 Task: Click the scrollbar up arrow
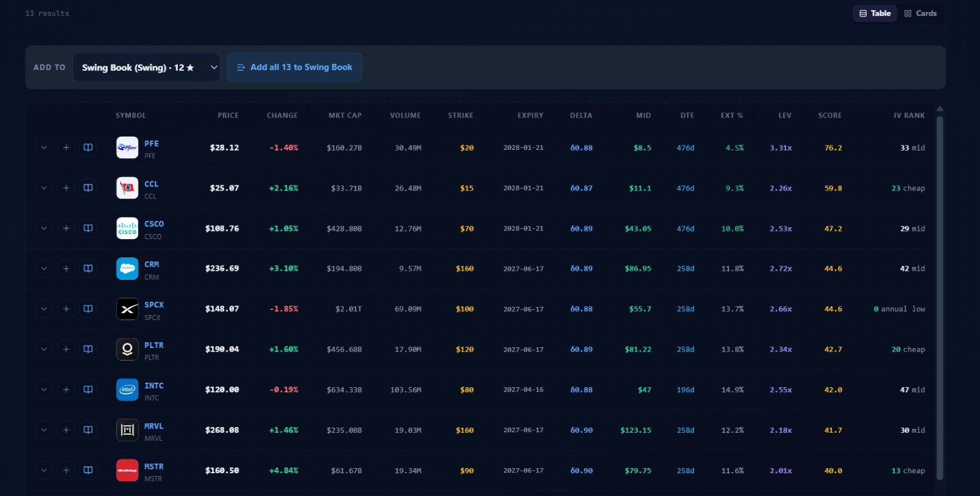click(939, 109)
